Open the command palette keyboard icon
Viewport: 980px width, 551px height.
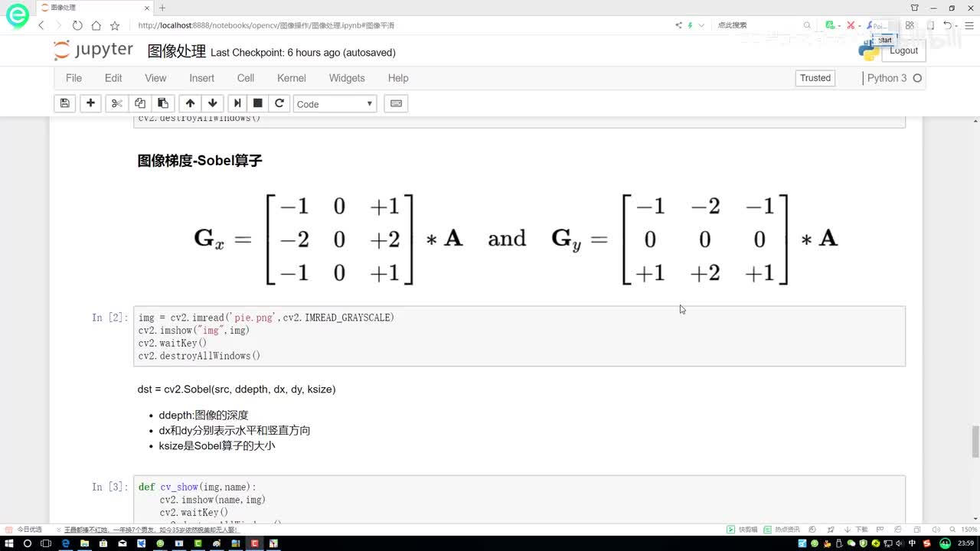(x=396, y=103)
